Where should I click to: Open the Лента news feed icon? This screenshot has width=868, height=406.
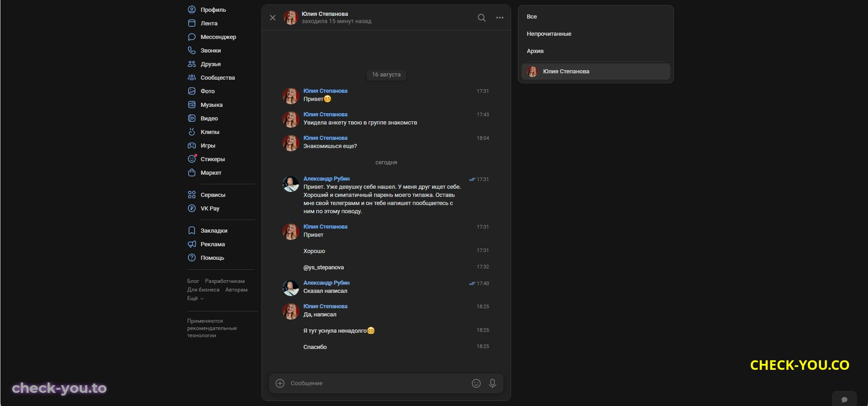tap(192, 23)
